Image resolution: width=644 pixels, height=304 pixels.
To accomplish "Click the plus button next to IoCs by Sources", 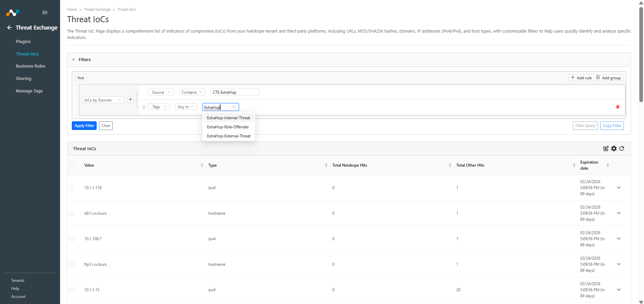I will 131,100.
